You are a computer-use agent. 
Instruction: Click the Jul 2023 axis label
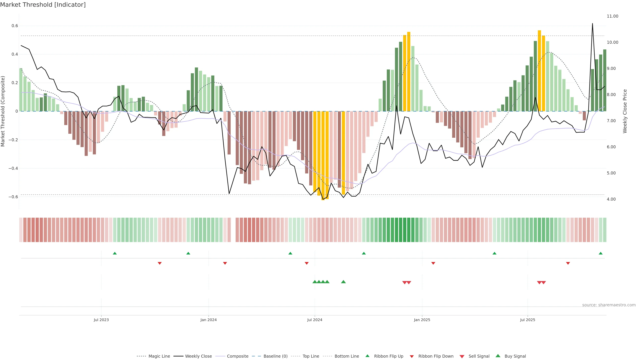(101, 320)
